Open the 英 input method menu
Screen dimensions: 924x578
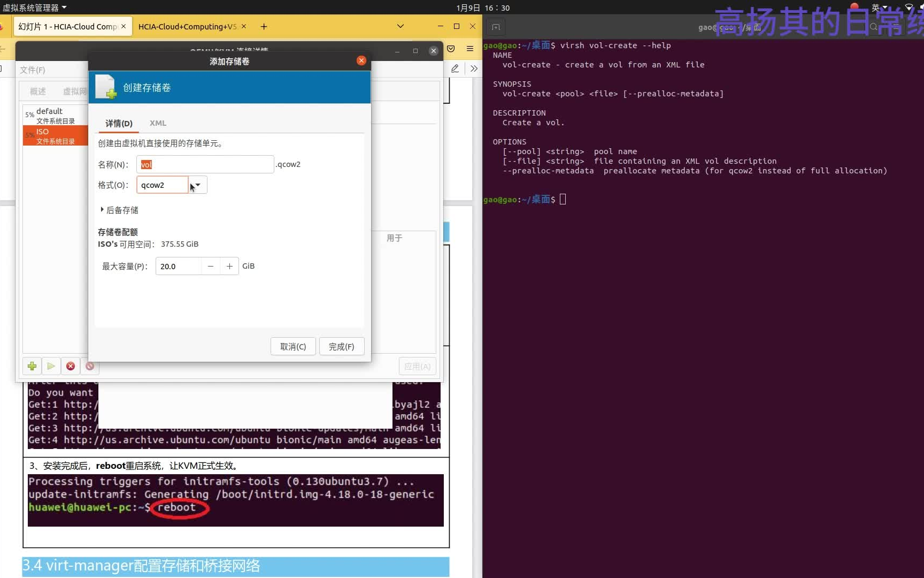coord(880,7)
